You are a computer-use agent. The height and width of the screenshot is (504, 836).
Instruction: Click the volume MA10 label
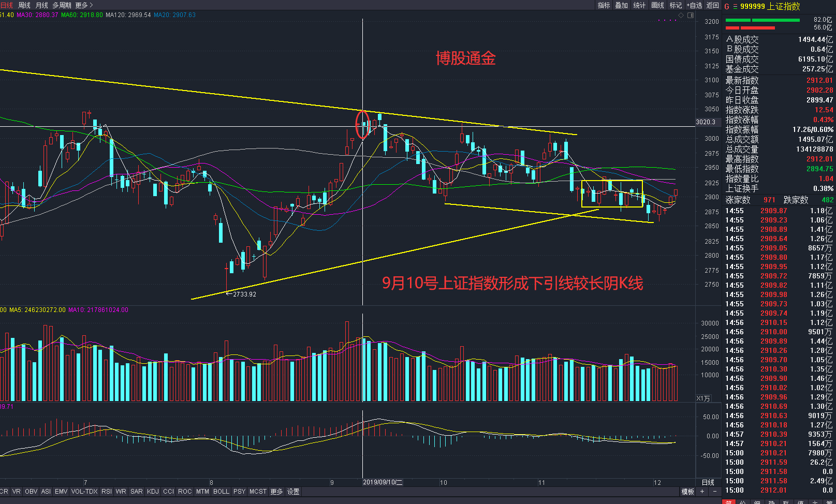pyautogui.click(x=98, y=310)
